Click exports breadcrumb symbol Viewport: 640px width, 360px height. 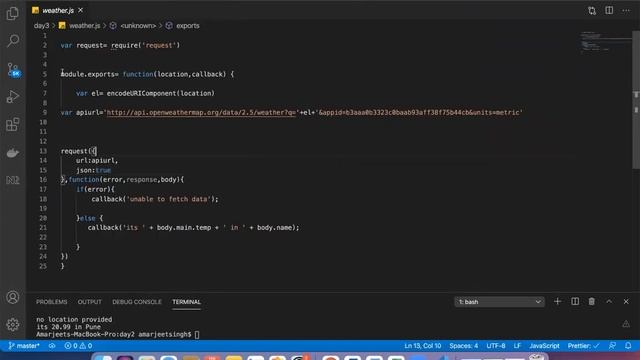(188, 26)
